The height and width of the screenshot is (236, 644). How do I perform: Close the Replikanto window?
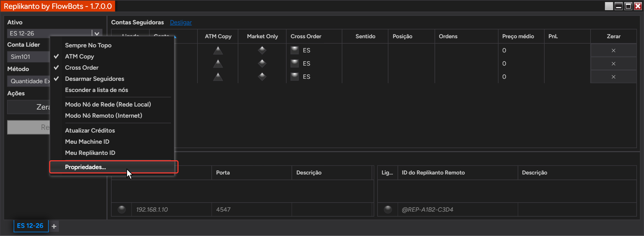click(x=638, y=6)
